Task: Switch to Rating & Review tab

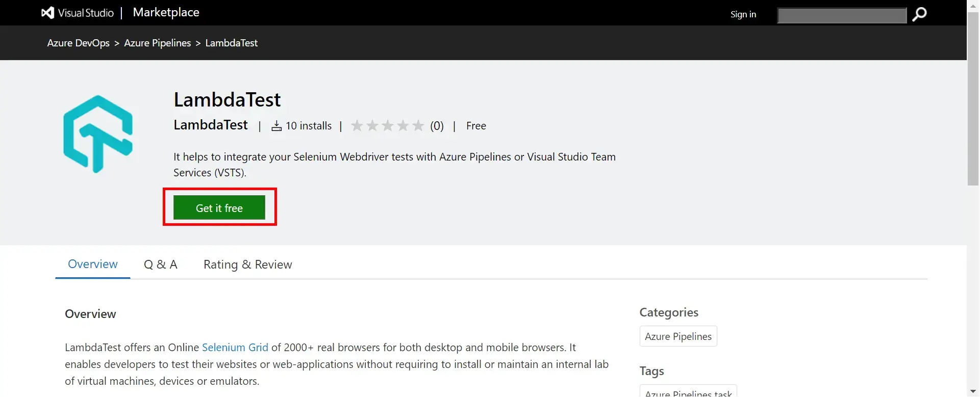Action: [x=248, y=264]
